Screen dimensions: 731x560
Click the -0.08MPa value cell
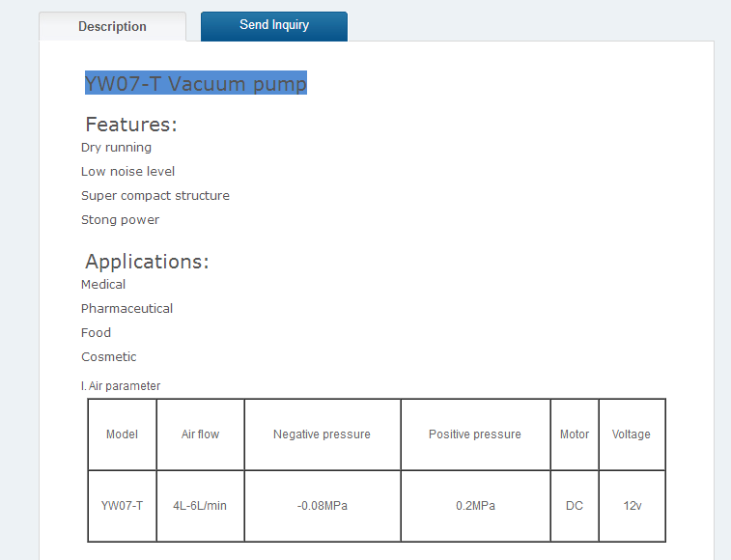point(322,506)
